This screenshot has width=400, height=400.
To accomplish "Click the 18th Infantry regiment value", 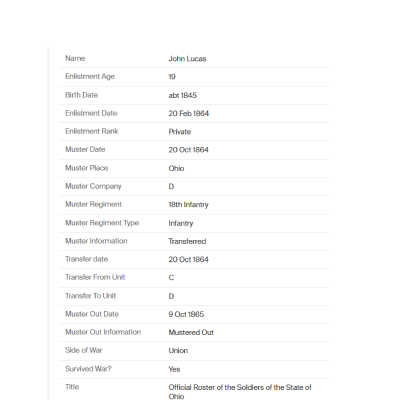I will pyautogui.click(x=188, y=205).
